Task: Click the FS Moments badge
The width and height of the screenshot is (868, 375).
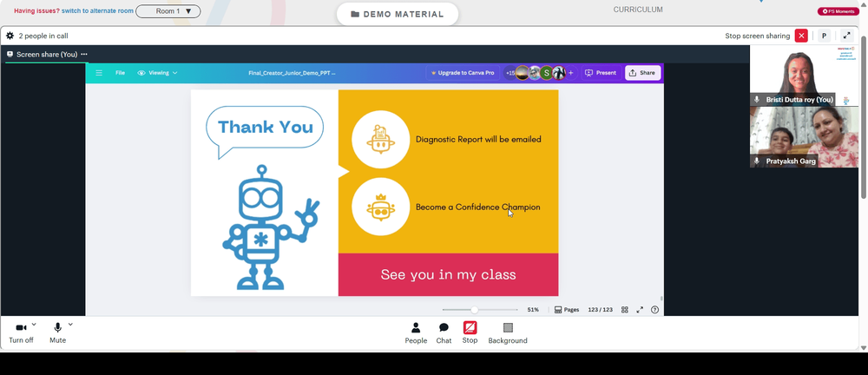Action: tap(838, 11)
